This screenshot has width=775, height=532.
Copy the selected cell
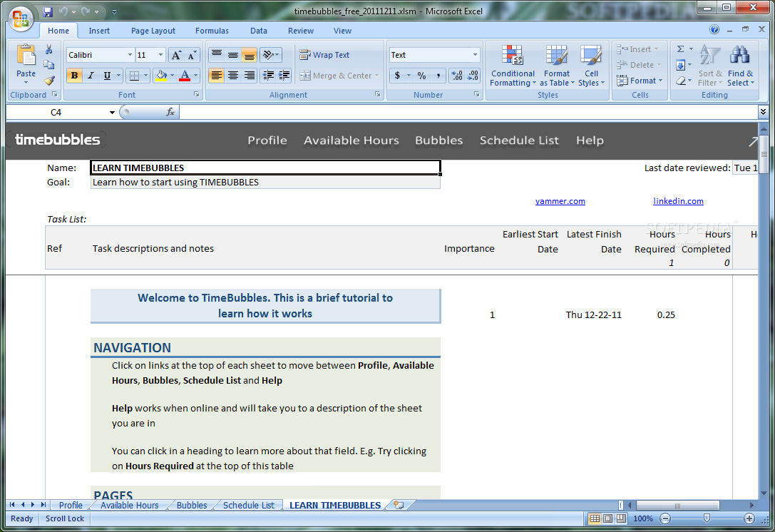pyautogui.click(x=49, y=65)
